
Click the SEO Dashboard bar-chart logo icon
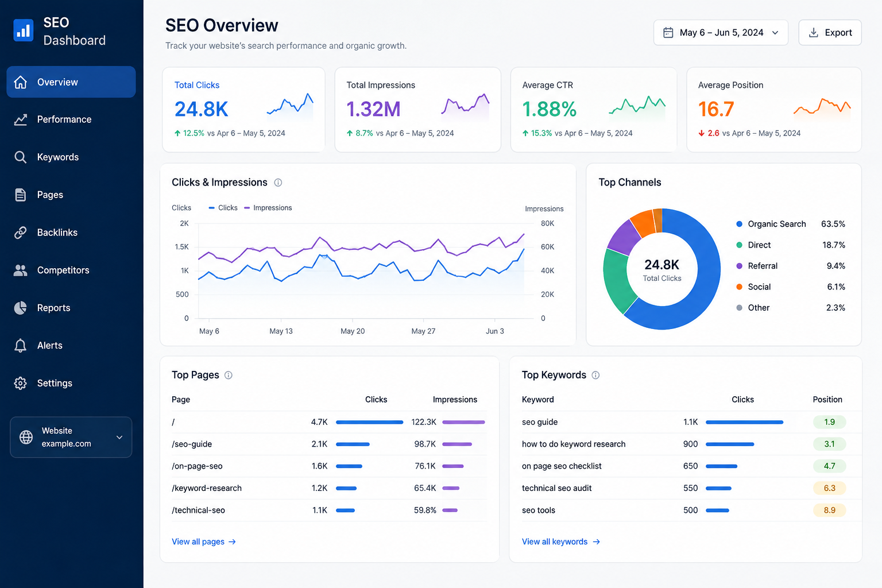pos(24,30)
